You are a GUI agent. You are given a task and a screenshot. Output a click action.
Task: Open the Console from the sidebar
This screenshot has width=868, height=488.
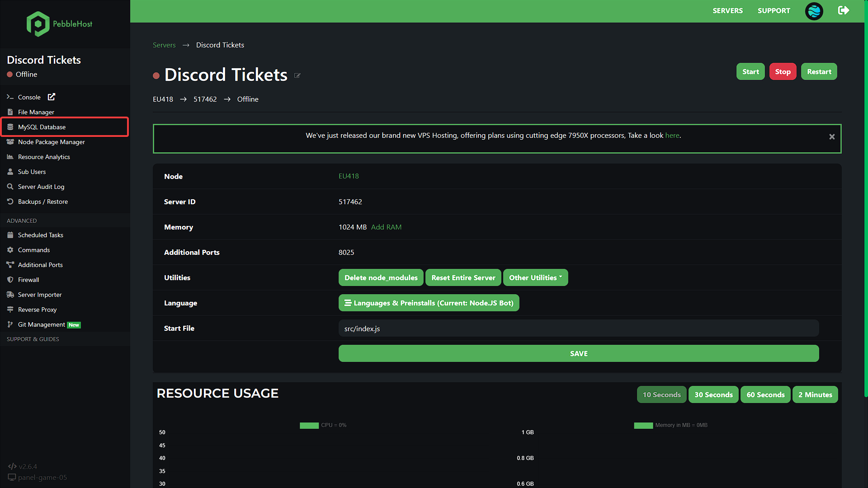28,97
